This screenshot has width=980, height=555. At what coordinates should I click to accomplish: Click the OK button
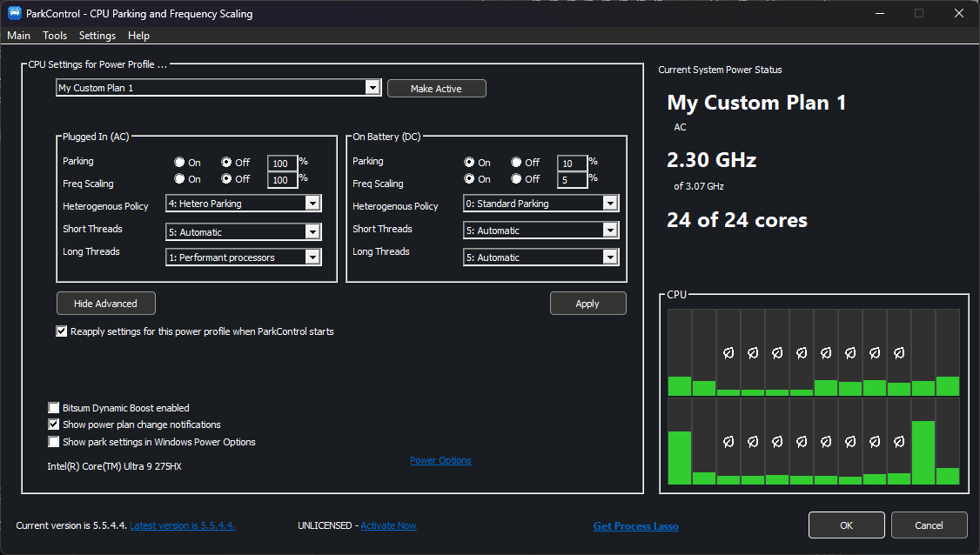(846, 525)
